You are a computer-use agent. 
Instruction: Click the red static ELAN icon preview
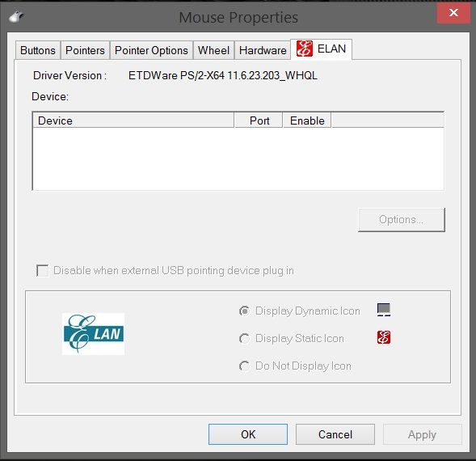(x=384, y=337)
